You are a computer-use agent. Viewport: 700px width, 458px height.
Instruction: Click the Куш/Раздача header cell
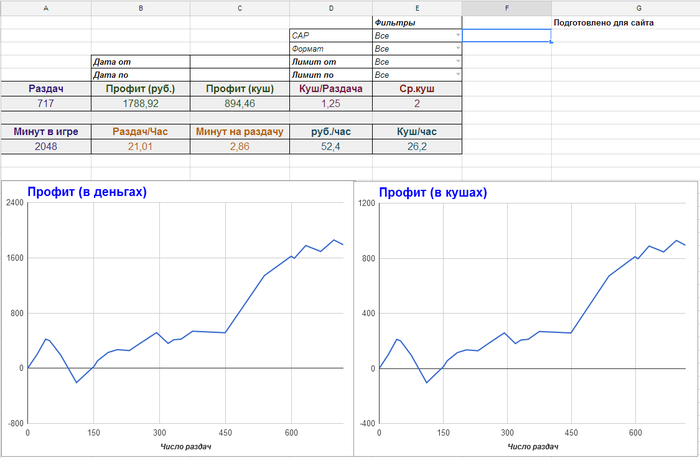(331, 88)
